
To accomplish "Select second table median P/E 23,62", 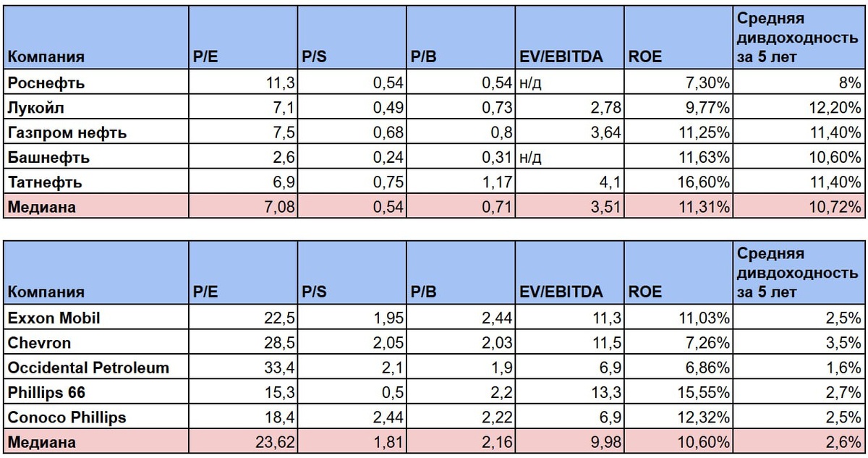I will click(x=243, y=441).
